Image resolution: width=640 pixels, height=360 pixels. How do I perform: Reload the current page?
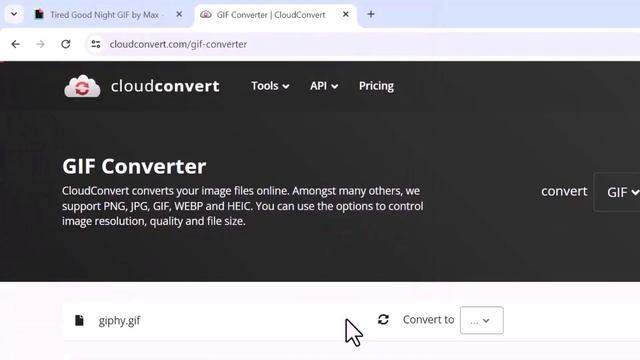pyautogui.click(x=66, y=44)
